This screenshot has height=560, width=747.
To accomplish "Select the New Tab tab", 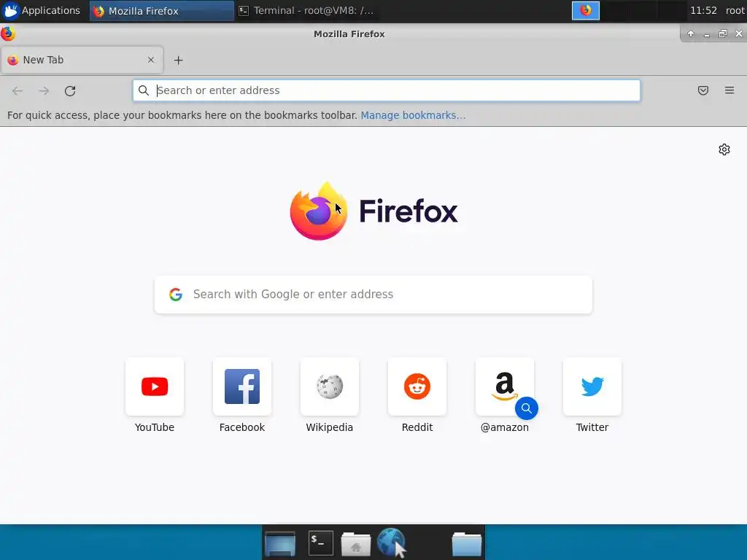I will tap(82, 60).
